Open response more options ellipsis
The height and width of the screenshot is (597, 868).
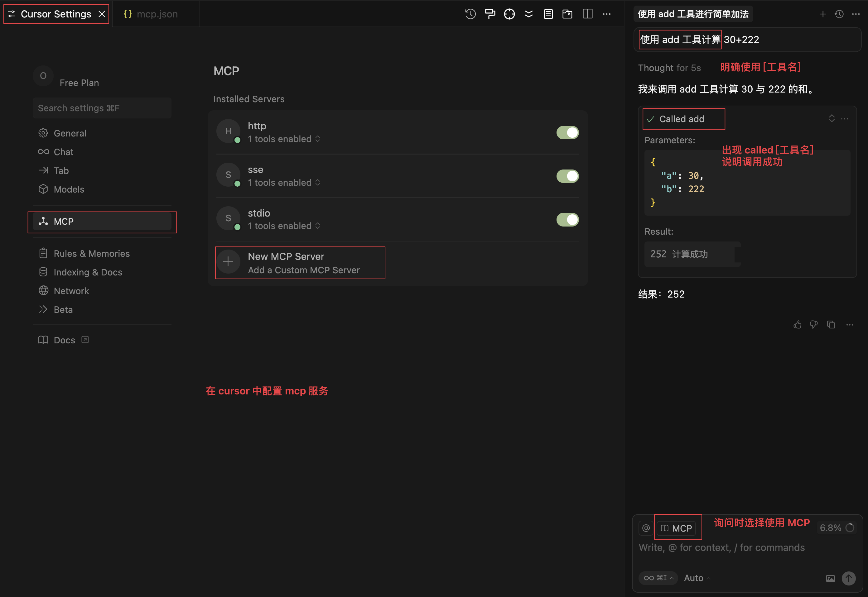tap(850, 325)
